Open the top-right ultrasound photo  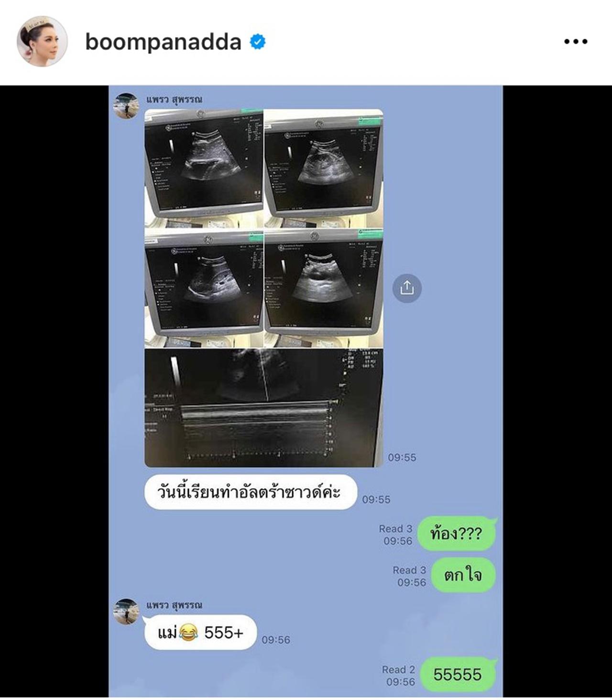click(324, 168)
